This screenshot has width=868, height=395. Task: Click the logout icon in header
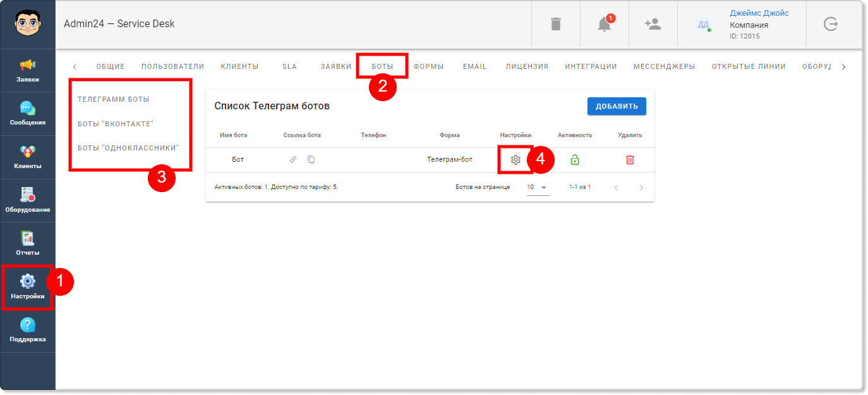[x=831, y=24]
